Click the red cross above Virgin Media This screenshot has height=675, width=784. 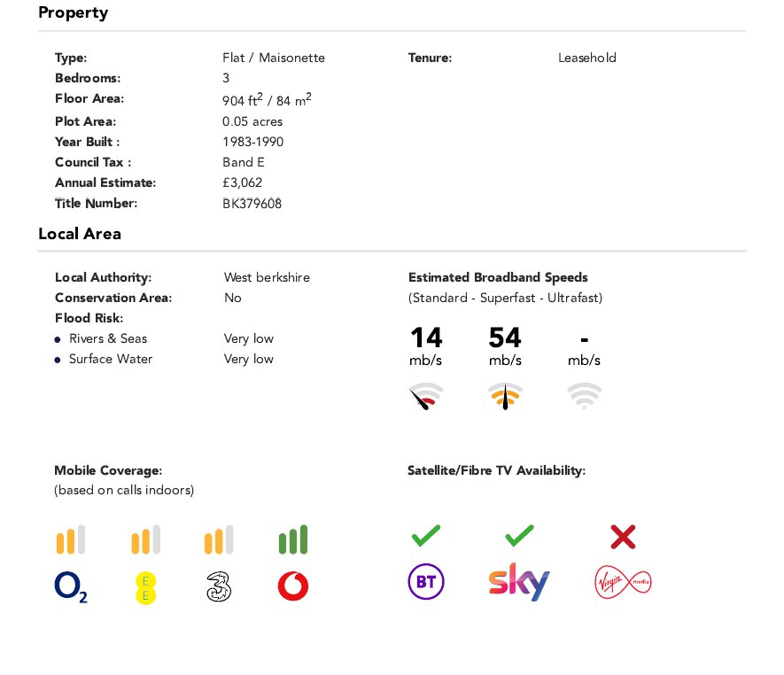[623, 537]
